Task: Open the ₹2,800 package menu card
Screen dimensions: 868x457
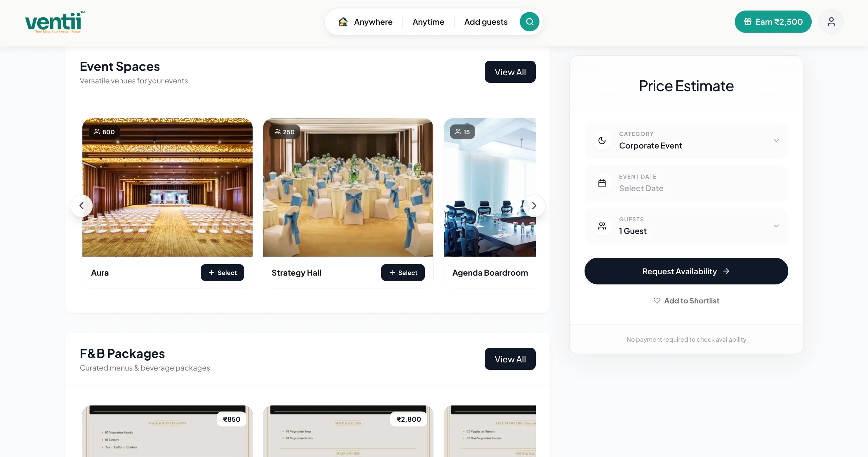Action: point(348,431)
